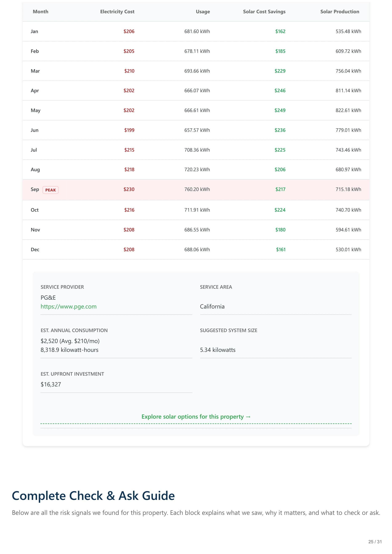Click the $218 electricity cost value
The width and height of the screenshot is (392, 554).
tap(129, 170)
